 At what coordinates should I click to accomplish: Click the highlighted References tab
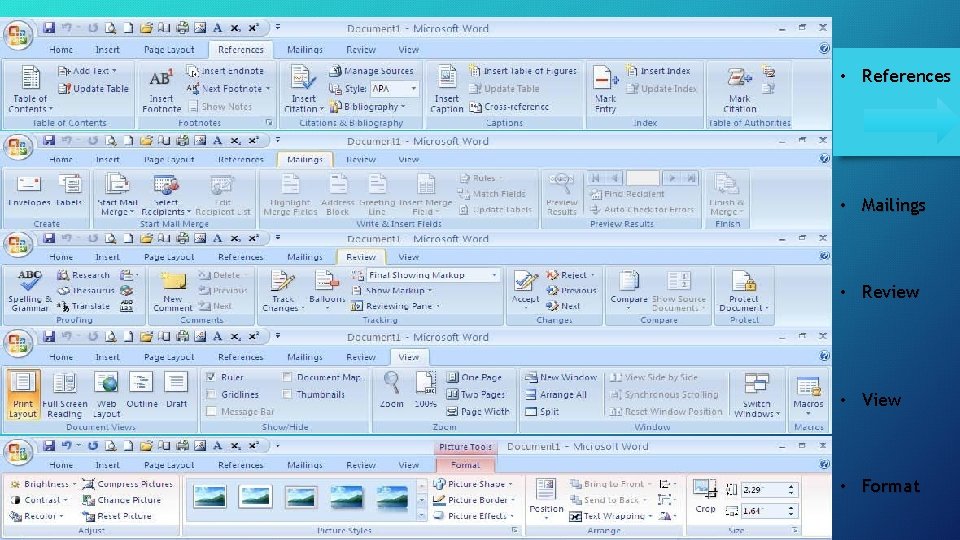tap(241, 50)
